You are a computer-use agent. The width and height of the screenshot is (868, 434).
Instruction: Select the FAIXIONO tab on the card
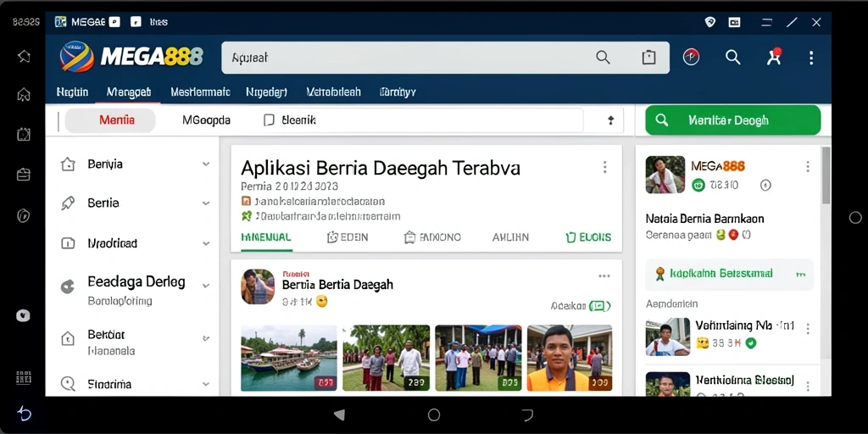[x=432, y=237]
